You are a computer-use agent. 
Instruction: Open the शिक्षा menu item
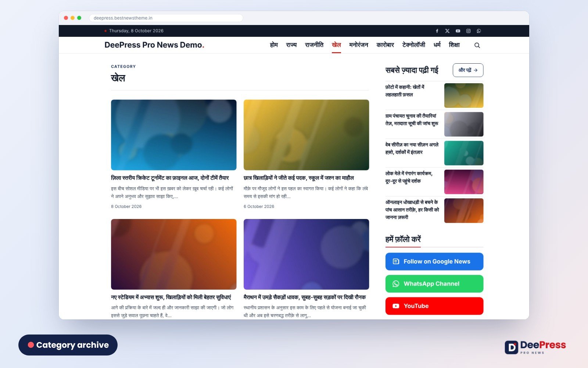pyautogui.click(x=454, y=45)
